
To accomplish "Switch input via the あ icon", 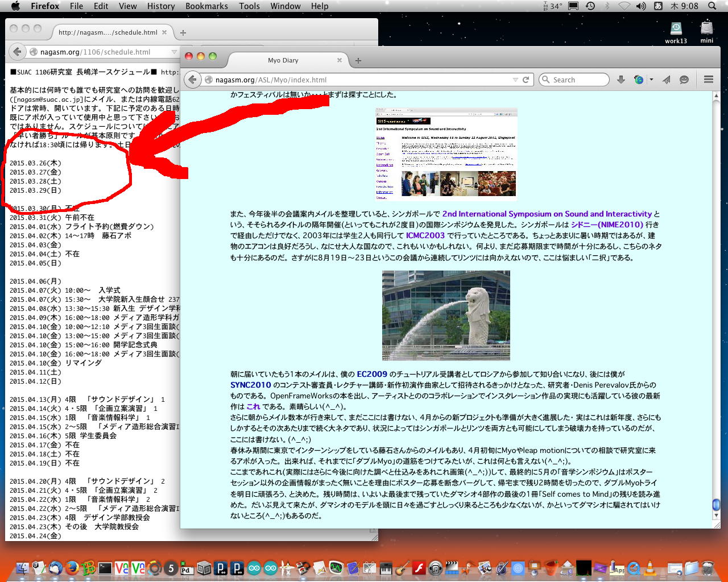I will (658, 6).
